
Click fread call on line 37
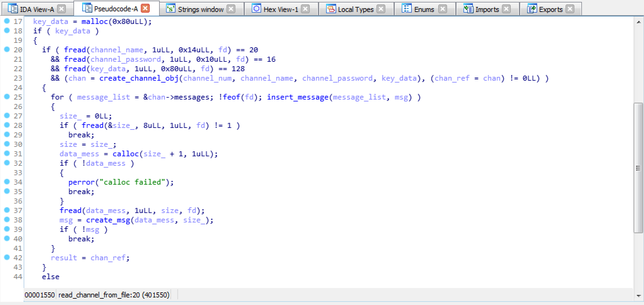tap(71, 210)
